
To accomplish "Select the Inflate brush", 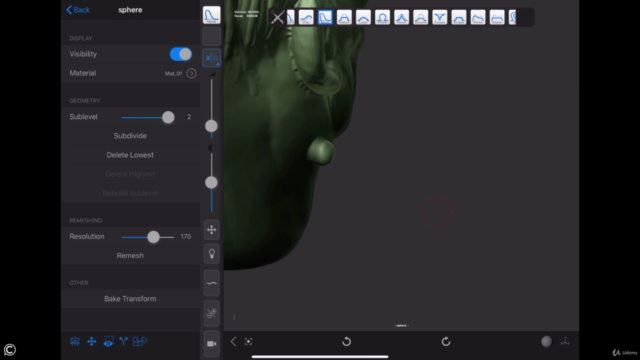I will click(x=382, y=18).
